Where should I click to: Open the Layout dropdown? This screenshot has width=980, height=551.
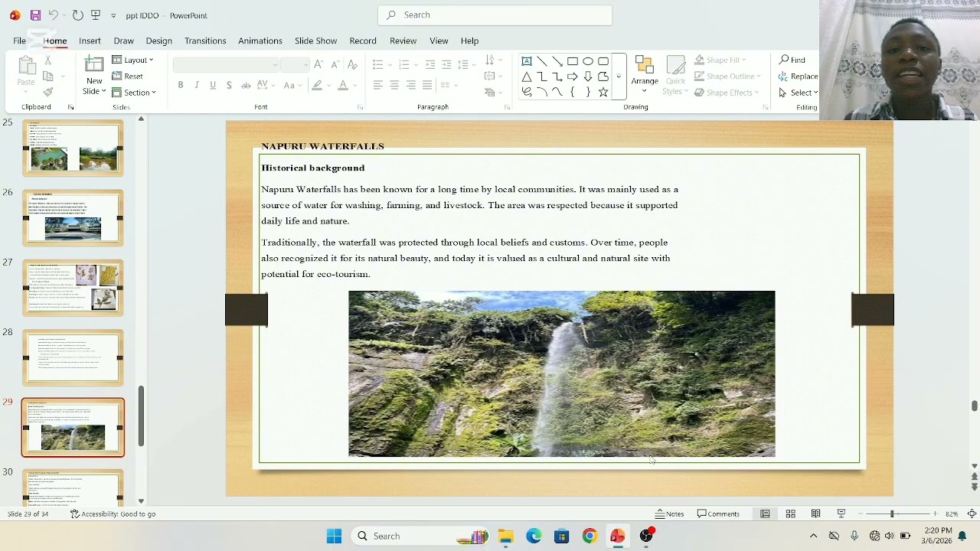[x=133, y=60]
